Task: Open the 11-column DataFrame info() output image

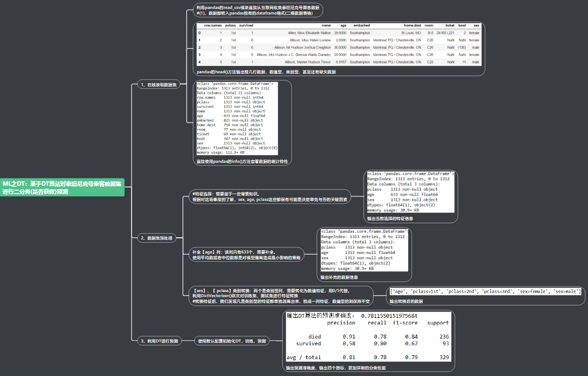Action: (237, 119)
